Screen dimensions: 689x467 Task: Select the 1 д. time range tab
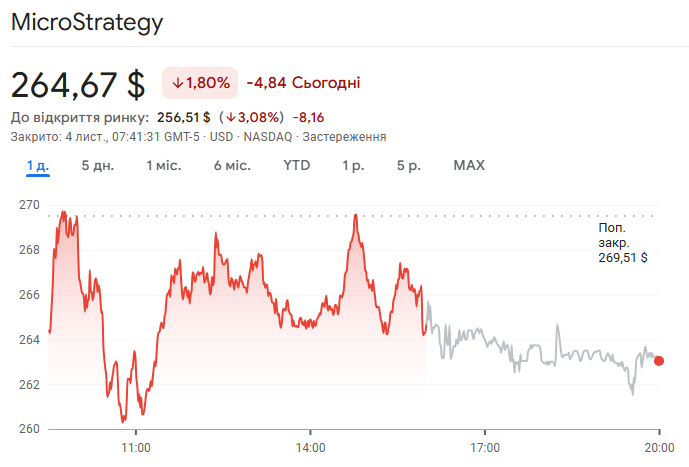point(38,165)
